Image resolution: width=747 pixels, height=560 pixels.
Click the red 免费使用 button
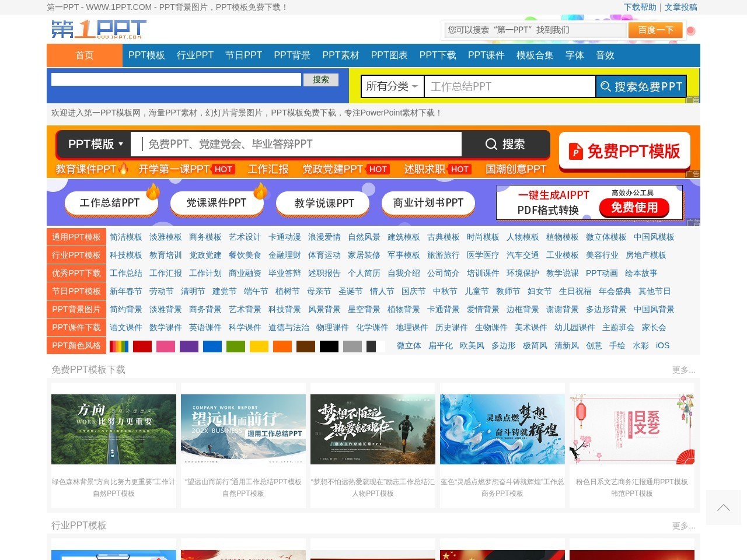(634, 208)
